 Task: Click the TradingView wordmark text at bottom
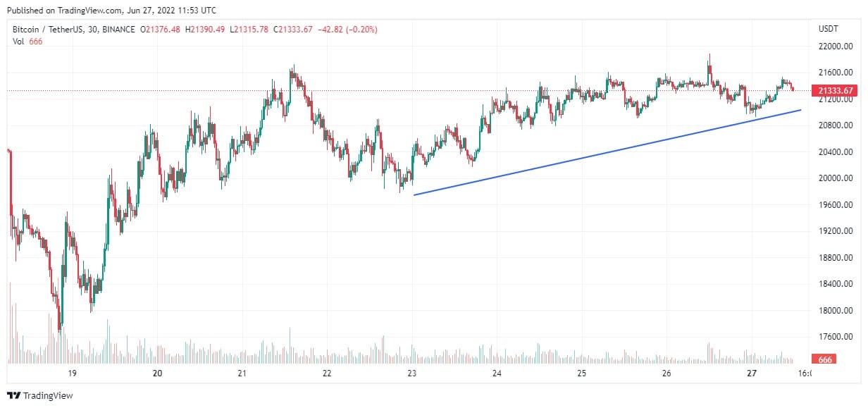(48, 396)
